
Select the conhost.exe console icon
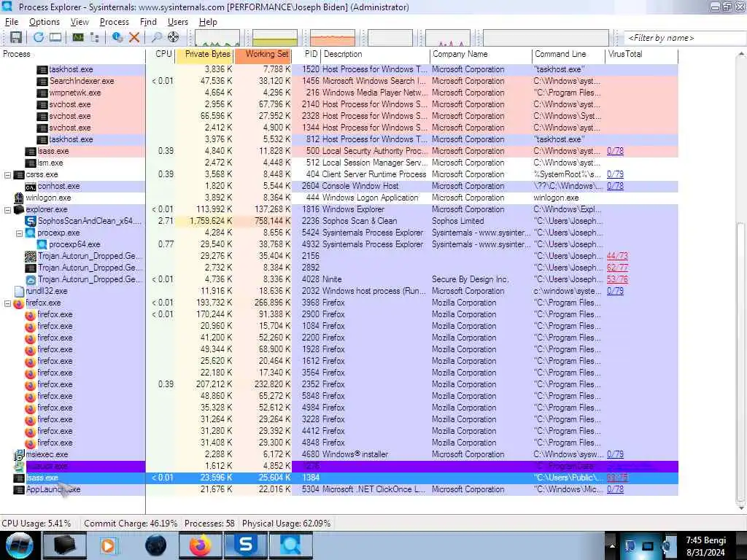point(31,186)
